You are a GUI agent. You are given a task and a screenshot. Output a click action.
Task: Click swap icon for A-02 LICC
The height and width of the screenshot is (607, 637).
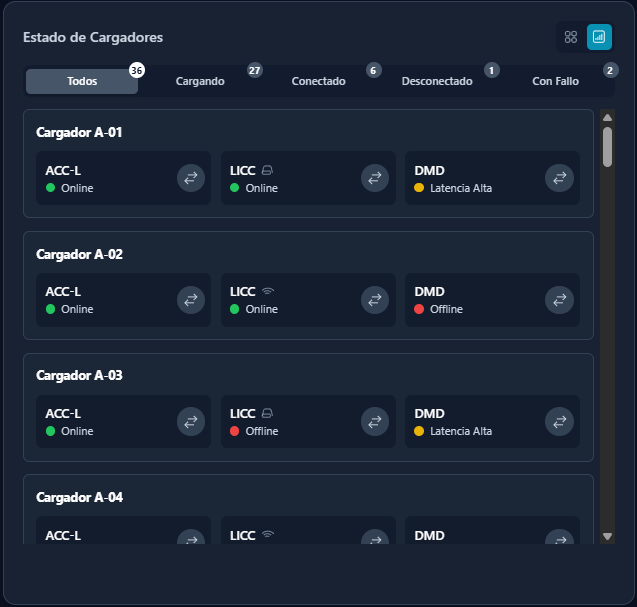pos(375,300)
